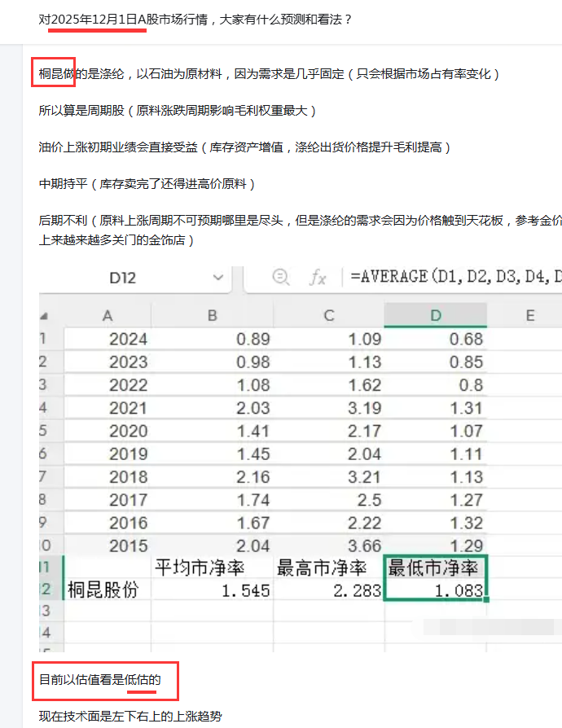The height and width of the screenshot is (728, 562).
Task: Click cell containing year 2024
Action: 108,339
